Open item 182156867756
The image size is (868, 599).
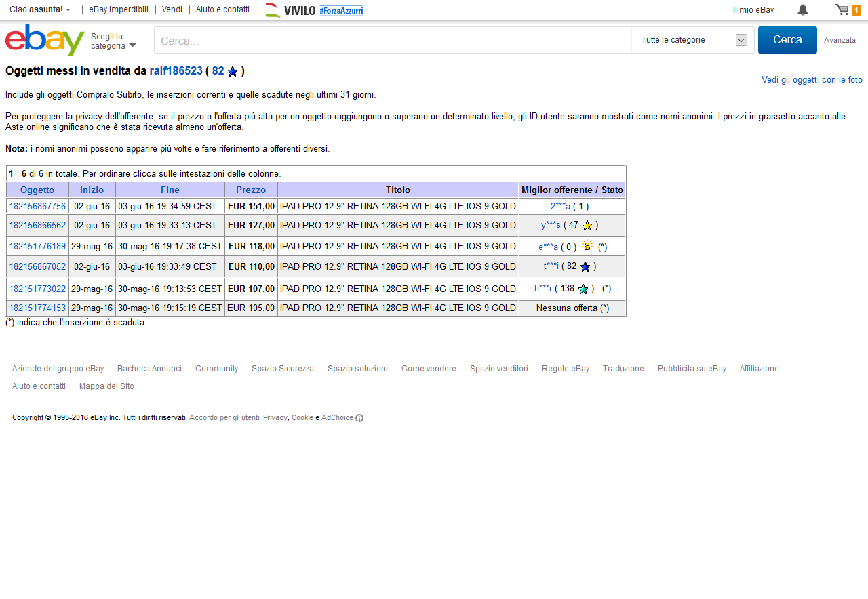point(37,206)
